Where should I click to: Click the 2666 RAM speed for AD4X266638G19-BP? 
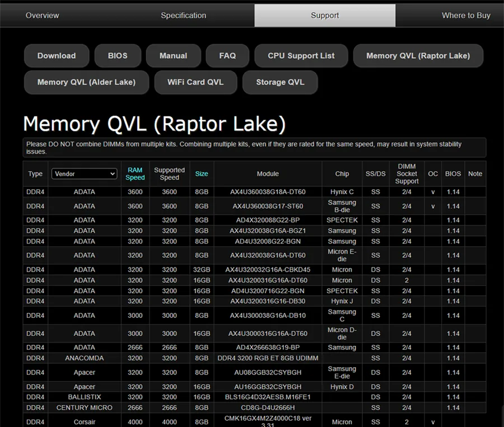(135, 348)
